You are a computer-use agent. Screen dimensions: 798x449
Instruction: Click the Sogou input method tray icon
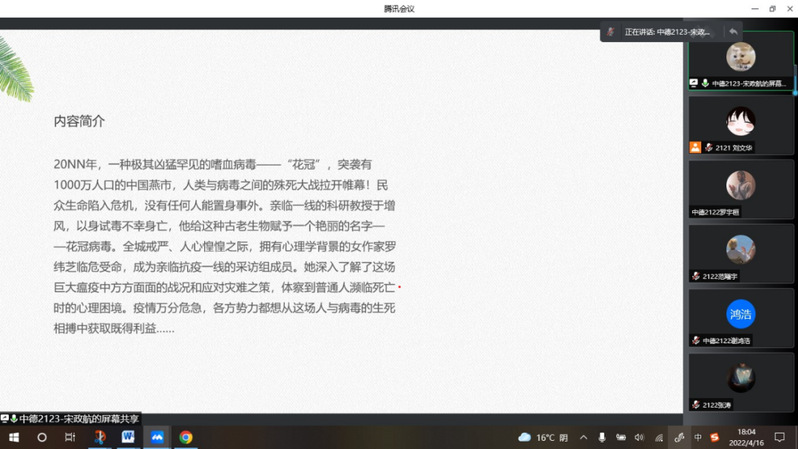coord(714,437)
